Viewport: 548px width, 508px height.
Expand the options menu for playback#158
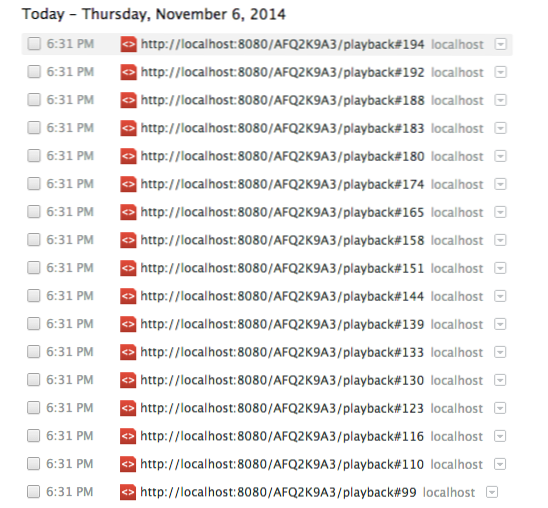500,240
